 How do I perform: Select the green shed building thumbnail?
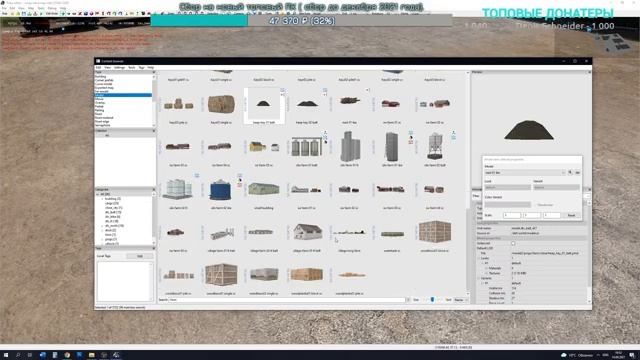[264, 189]
